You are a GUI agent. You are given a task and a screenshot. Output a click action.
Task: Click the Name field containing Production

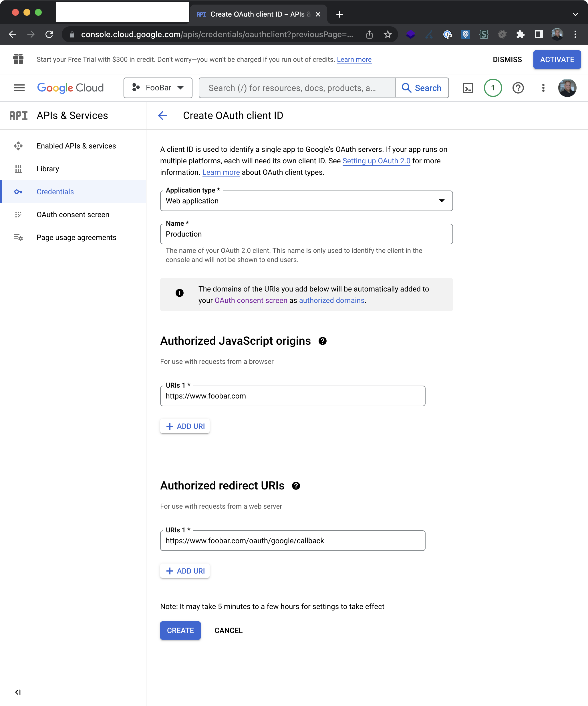coord(306,234)
